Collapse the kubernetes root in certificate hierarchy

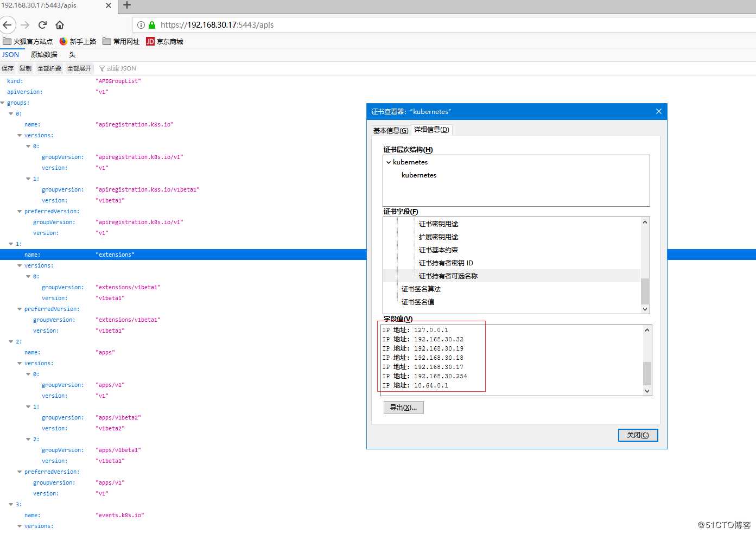click(x=389, y=162)
